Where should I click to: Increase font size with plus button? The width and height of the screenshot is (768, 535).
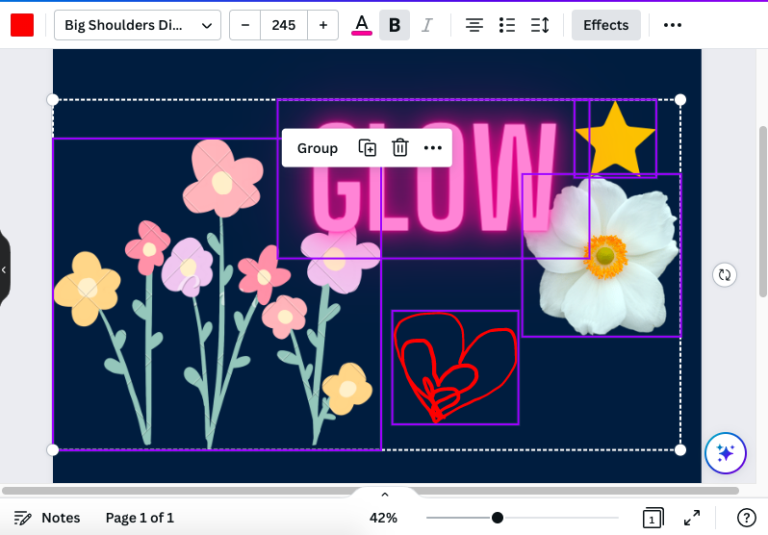(323, 25)
